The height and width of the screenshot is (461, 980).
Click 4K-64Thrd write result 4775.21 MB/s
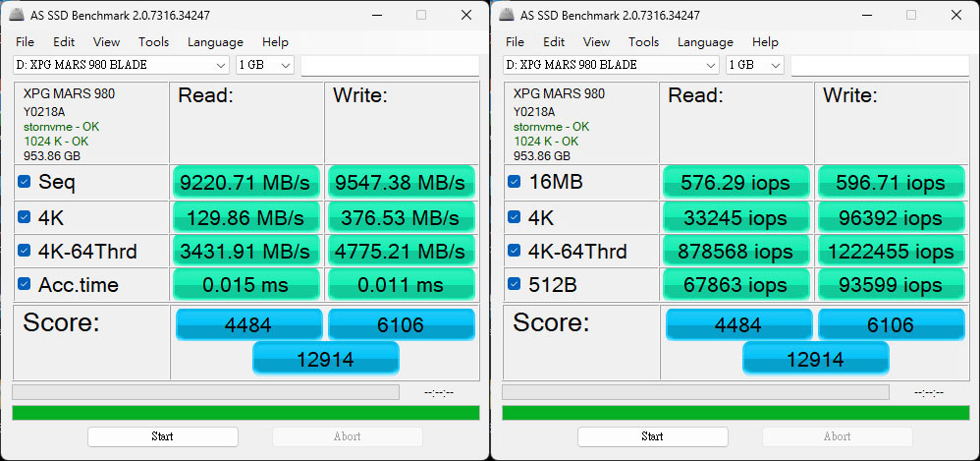pyautogui.click(x=402, y=251)
